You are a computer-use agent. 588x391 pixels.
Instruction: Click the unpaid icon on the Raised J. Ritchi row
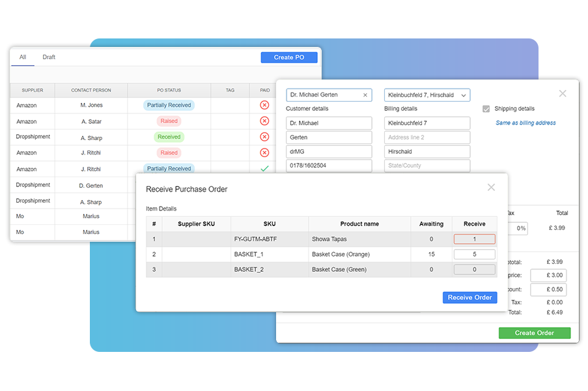(264, 152)
